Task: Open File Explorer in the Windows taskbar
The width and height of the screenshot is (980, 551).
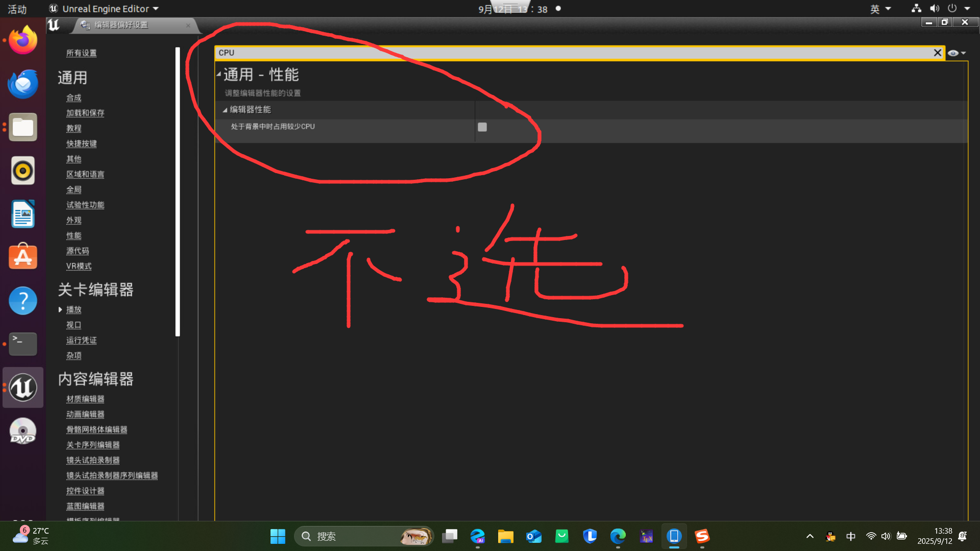Action: [506, 536]
